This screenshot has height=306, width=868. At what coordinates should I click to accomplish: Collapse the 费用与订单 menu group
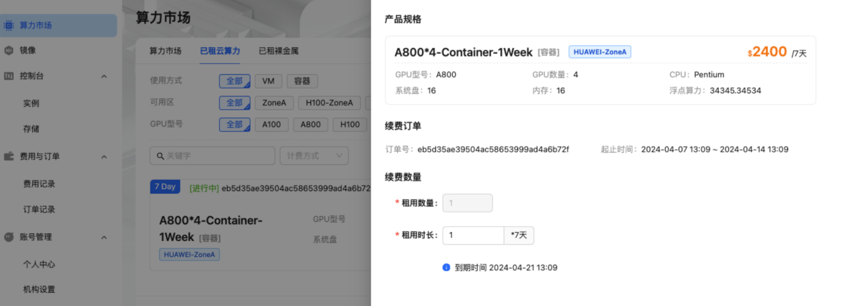[104, 156]
